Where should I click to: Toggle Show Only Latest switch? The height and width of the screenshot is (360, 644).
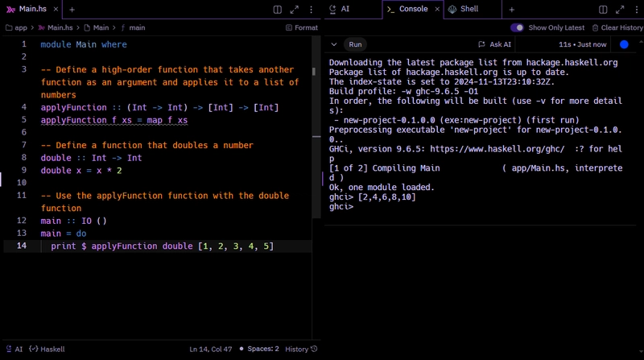[x=517, y=27]
